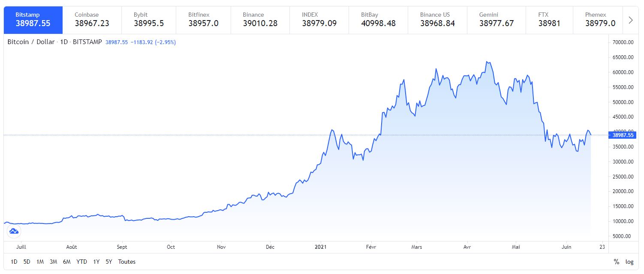Select the Binance US tab
Viewport: 644px width, 274px height.
437,20
